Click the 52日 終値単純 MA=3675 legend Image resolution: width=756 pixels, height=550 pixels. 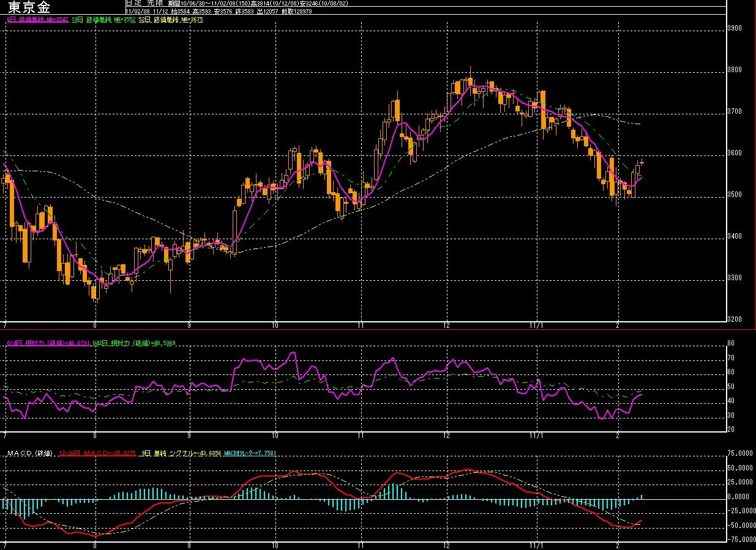171,20
